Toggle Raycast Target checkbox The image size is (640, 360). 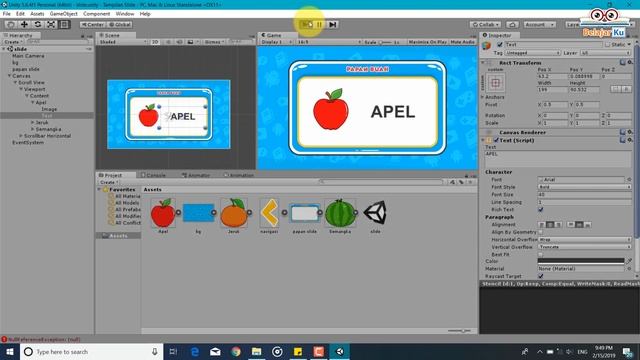[541, 276]
